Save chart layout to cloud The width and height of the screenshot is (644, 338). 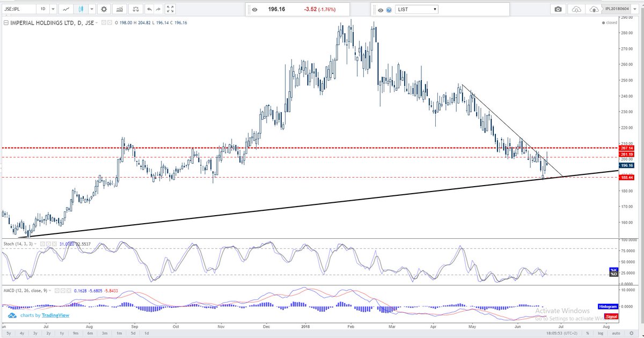594,10
